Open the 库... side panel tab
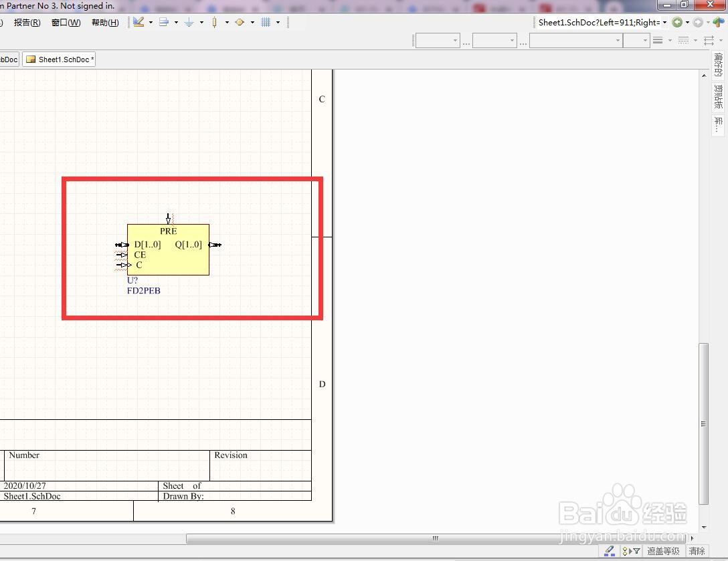The height and width of the screenshot is (561, 728). pos(718,124)
